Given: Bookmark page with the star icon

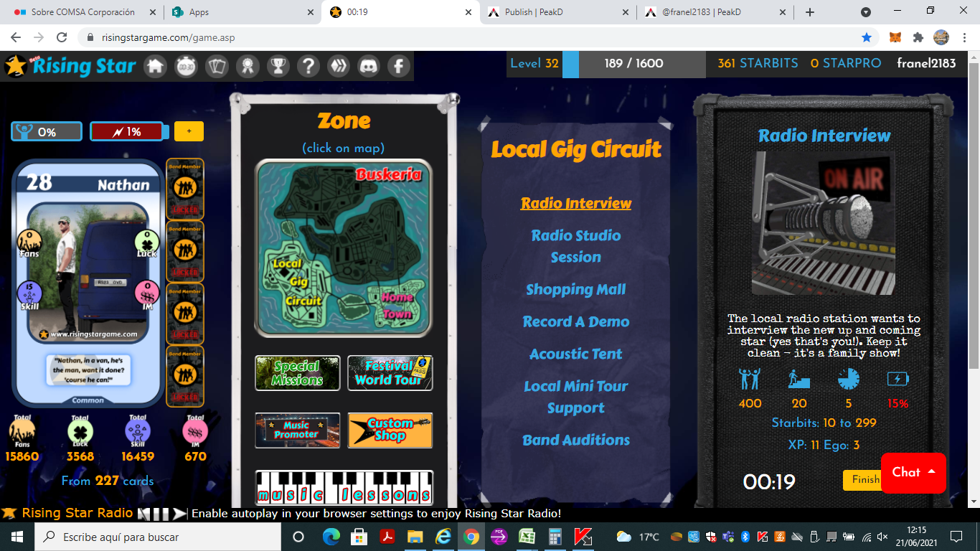Looking at the screenshot, I should 867,37.
